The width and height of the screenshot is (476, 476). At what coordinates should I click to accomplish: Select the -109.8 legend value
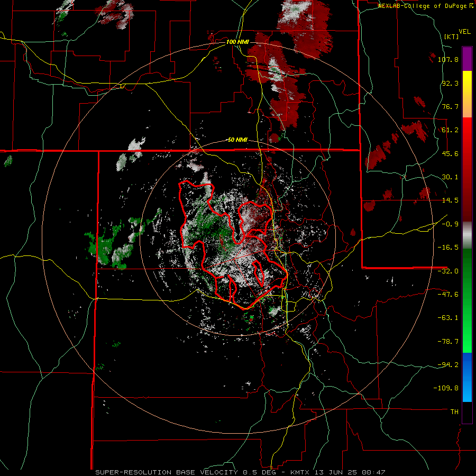pyautogui.click(x=446, y=388)
